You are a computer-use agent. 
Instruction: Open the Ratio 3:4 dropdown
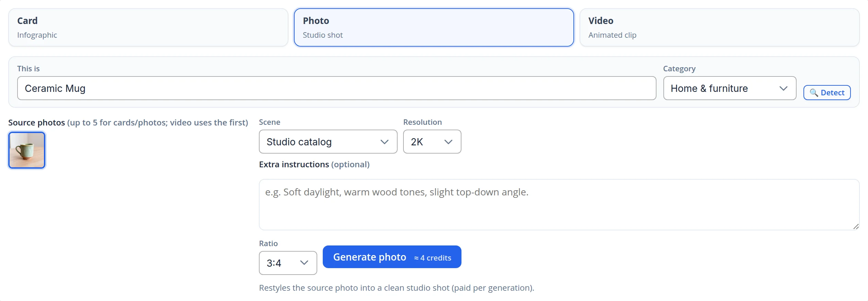[x=288, y=263]
